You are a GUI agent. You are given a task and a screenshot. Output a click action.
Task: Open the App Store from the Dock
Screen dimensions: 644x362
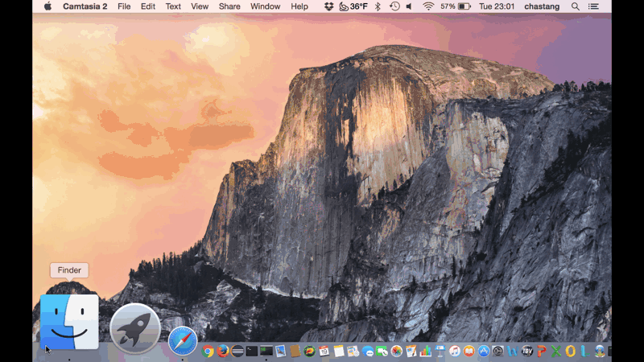pyautogui.click(x=484, y=351)
